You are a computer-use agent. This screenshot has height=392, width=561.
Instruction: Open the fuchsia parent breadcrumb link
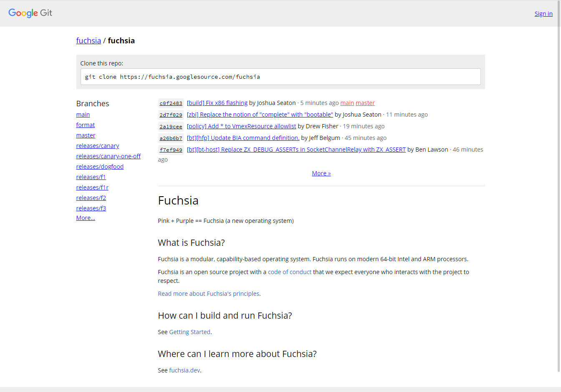[88, 40]
